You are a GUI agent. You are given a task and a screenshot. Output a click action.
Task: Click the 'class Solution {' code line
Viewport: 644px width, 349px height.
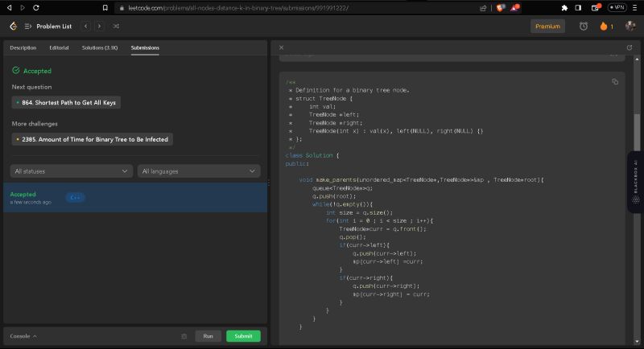[312, 155]
